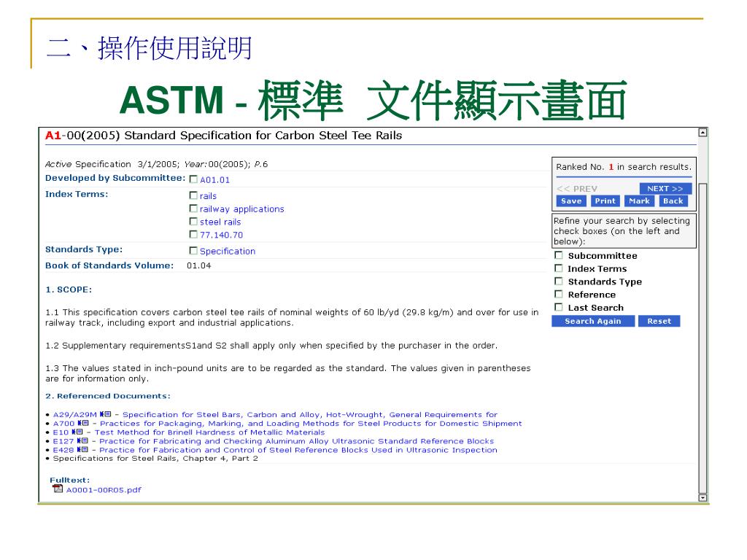747x560 pixels.
Task: Check the Last Search checkbox
Action: tap(558, 307)
